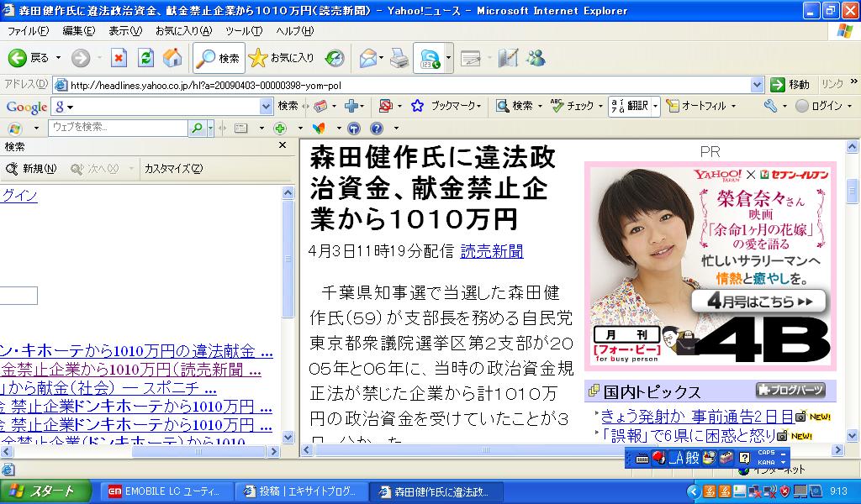Click the Mail envelope icon
Screen dimensions: 861x504
coord(367,58)
